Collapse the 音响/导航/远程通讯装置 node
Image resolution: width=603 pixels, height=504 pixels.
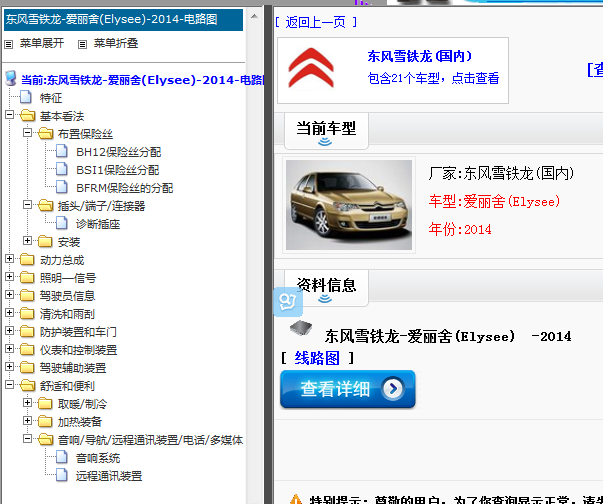[x=27, y=439]
